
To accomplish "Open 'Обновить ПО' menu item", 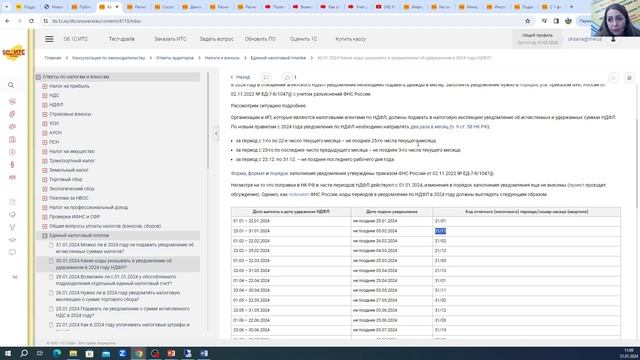I will pyautogui.click(x=260, y=39).
